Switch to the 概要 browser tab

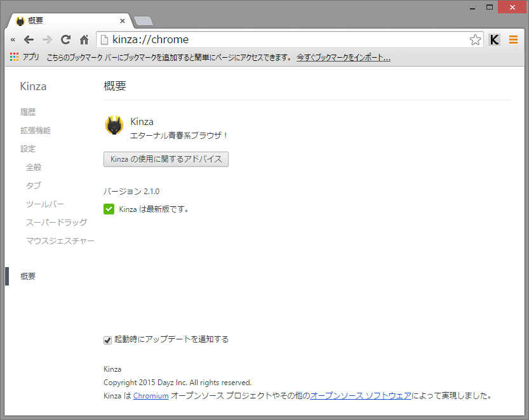pyautogui.click(x=64, y=20)
